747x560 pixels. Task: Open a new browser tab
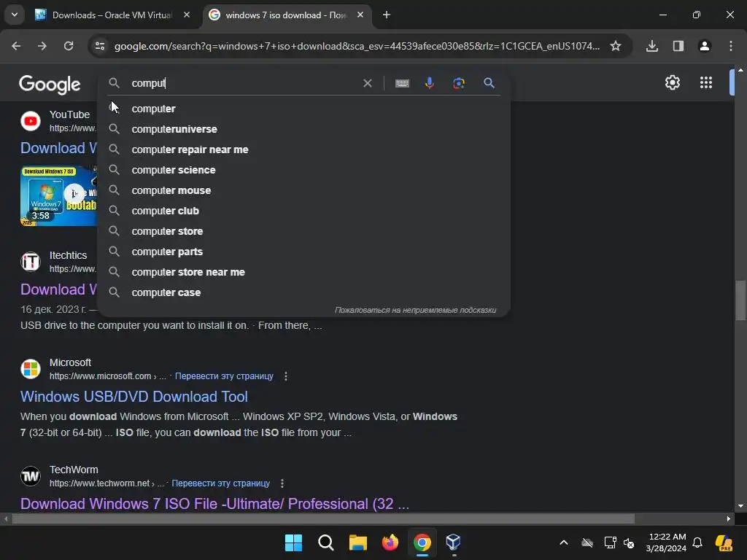click(x=387, y=15)
